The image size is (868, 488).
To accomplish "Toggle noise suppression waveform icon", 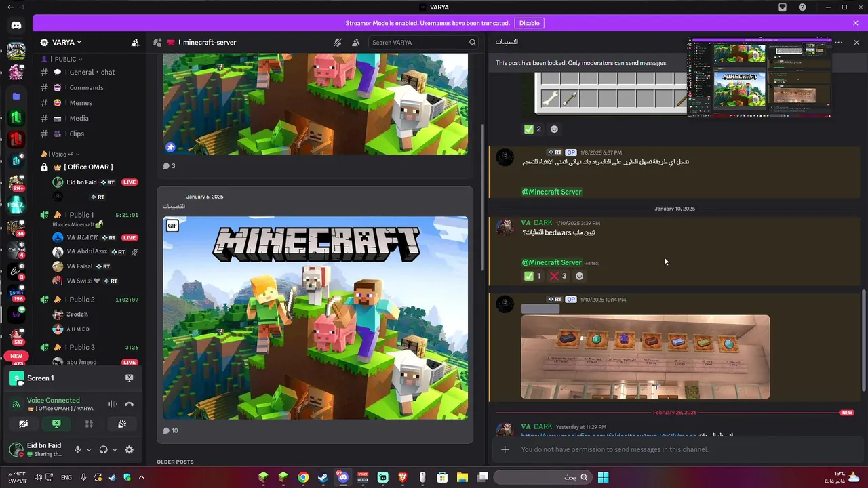I will [x=113, y=404].
